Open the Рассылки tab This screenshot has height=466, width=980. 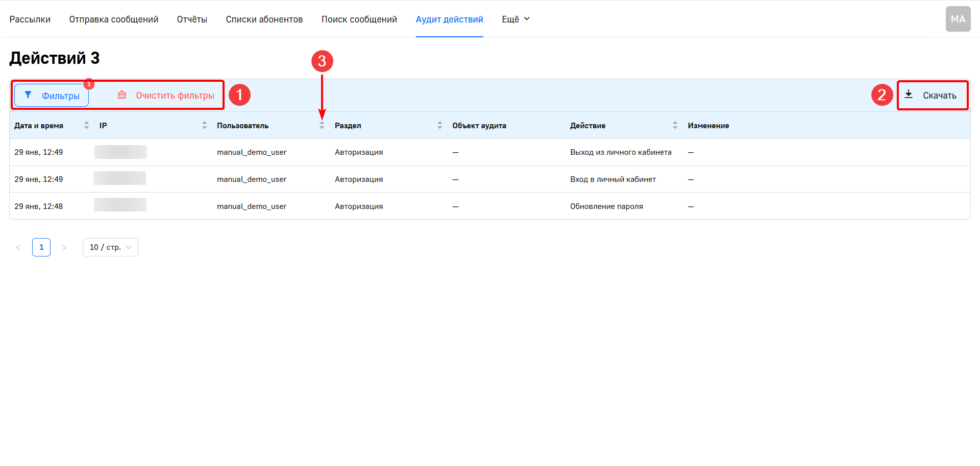(30, 19)
